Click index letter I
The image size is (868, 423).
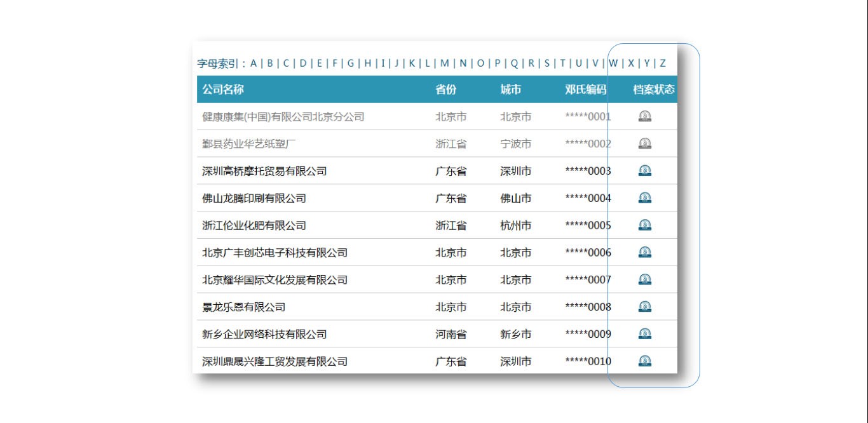pos(383,64)
